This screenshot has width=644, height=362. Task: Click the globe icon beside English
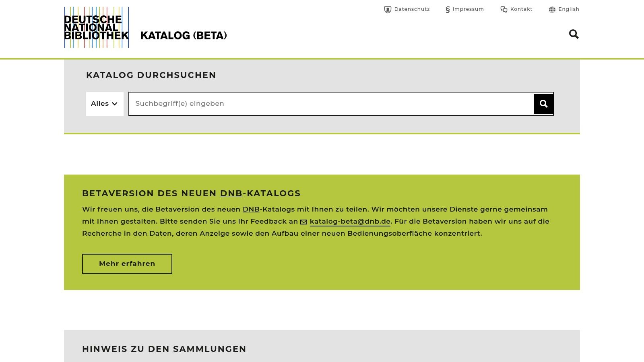point(551,9)
